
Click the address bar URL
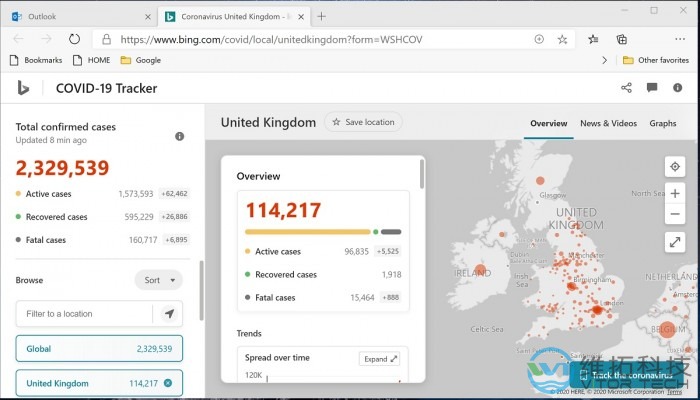pyautogui.click(x=271, y=39)
